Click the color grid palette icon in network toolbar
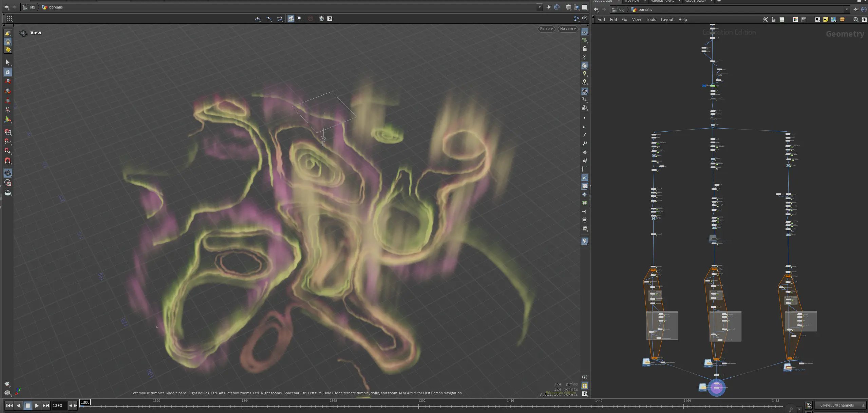 pos(795,20)
